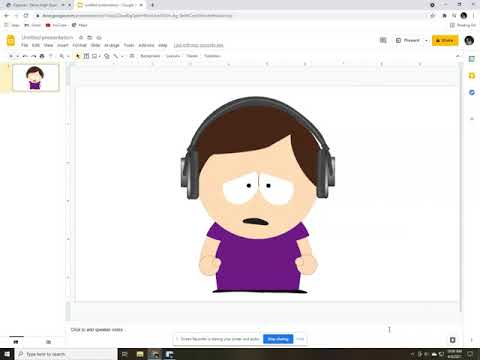
Task: Click the Layout toolbar button
Action: [173, 56]
